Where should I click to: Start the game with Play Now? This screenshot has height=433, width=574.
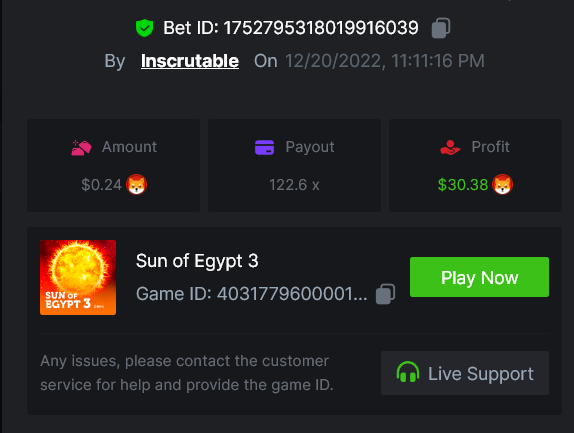coord(479,277)
